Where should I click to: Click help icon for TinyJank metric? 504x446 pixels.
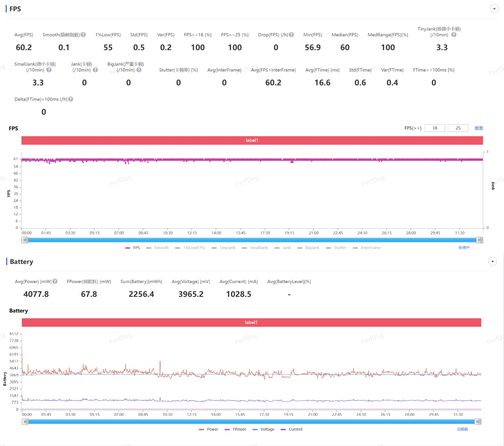click(x=454, y=35)
